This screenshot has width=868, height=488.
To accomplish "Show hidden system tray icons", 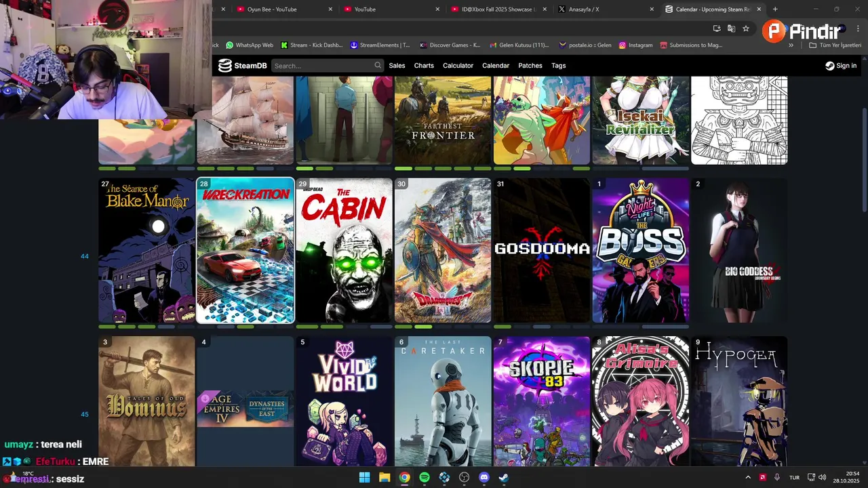I will click(x=749, y=477).
